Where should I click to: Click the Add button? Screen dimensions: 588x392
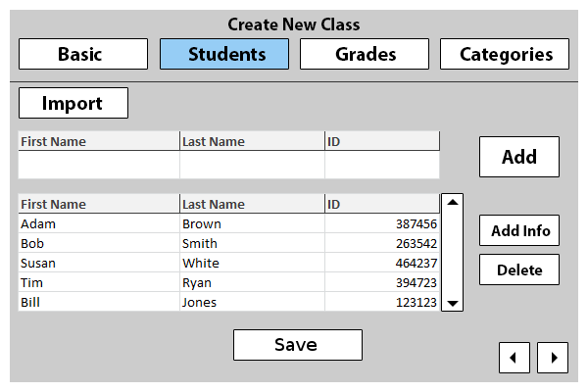click(518, 157)
